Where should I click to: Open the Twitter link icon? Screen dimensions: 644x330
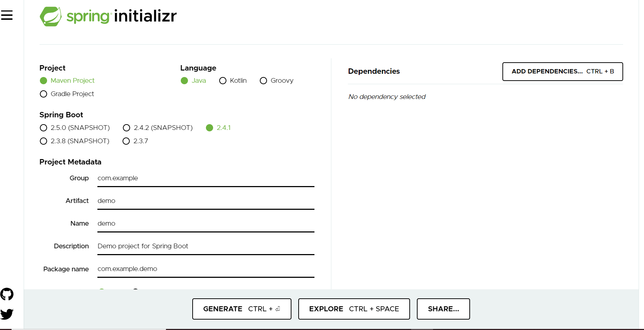[x=7, y=314]
